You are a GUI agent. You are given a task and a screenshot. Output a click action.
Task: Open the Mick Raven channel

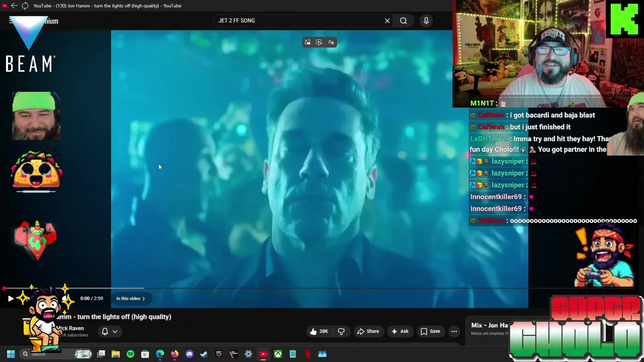coord(70,328)
